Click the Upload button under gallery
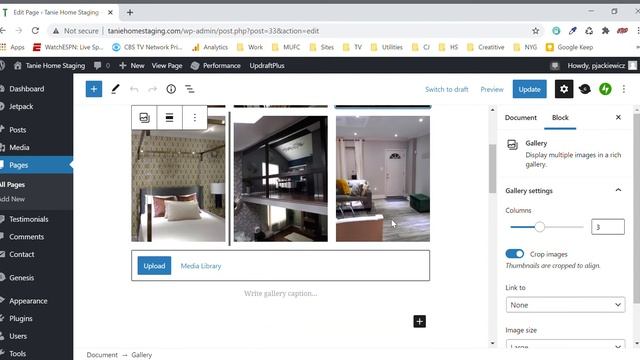 tap(154, 266)
